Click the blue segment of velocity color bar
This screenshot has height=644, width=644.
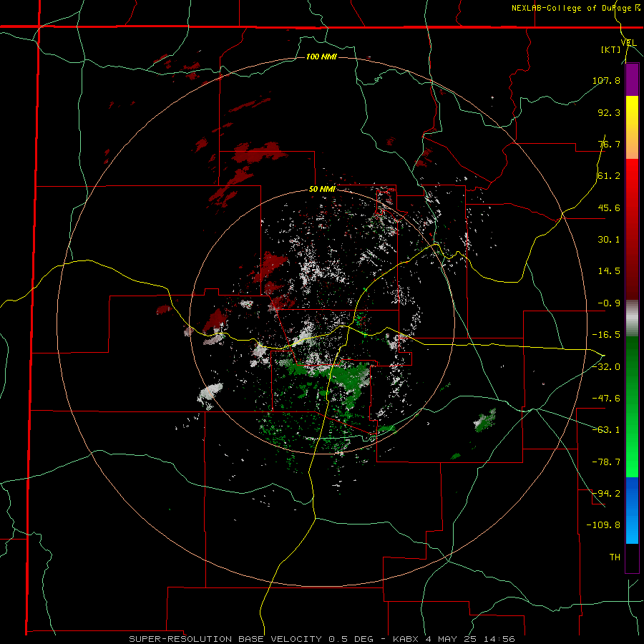coord(632,510)
